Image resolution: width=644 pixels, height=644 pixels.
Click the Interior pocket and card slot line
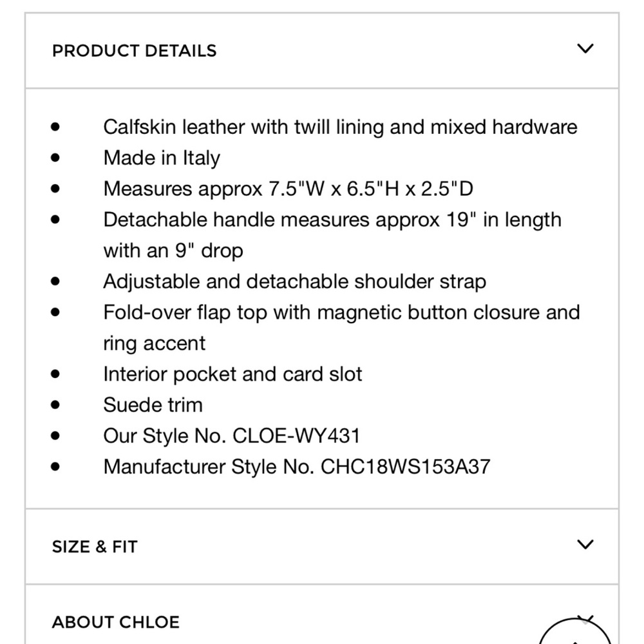coord(232,374)
